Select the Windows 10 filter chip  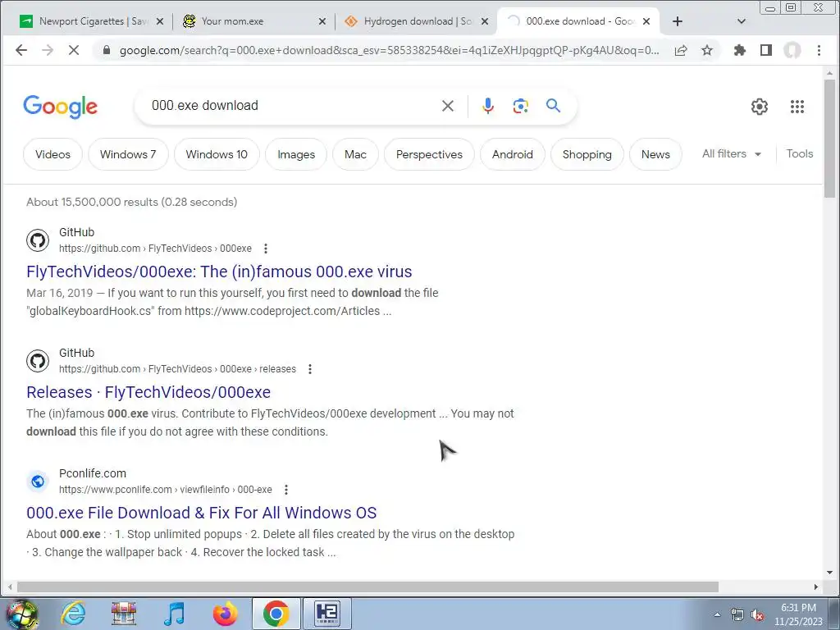click(217, 154)
